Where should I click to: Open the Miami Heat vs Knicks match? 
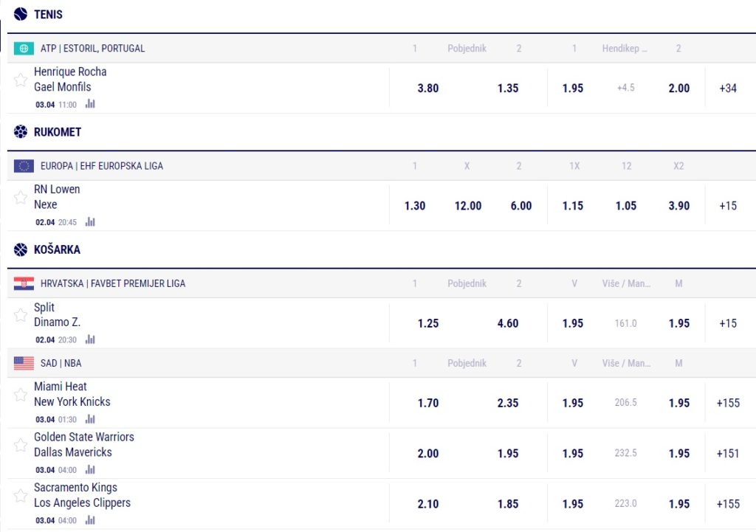tap(72, 394)
